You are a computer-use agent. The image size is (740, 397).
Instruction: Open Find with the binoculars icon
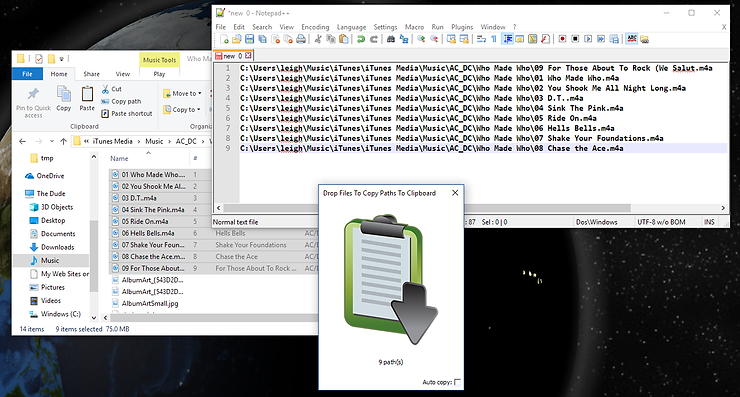(x=391, y=39)
